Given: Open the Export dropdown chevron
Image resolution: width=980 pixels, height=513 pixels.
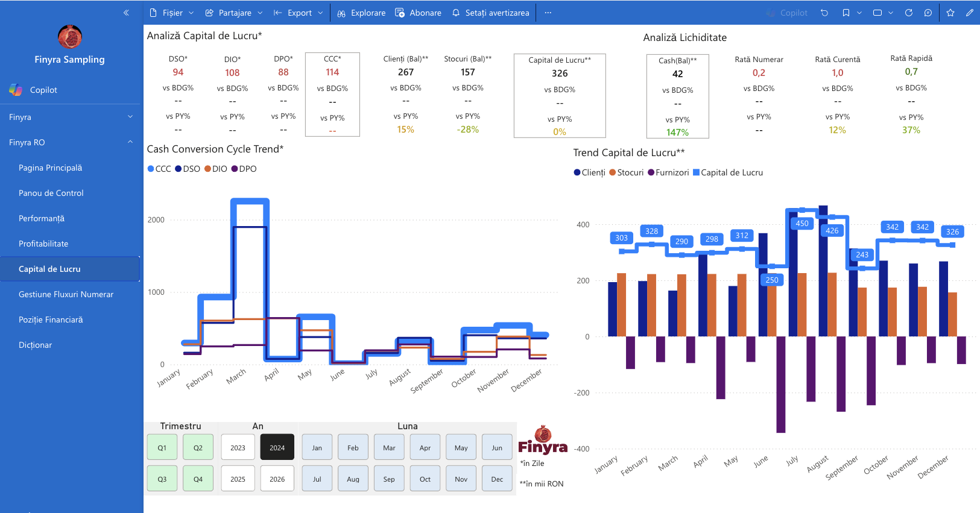Looking at the screenshot, I should [320, 13].
